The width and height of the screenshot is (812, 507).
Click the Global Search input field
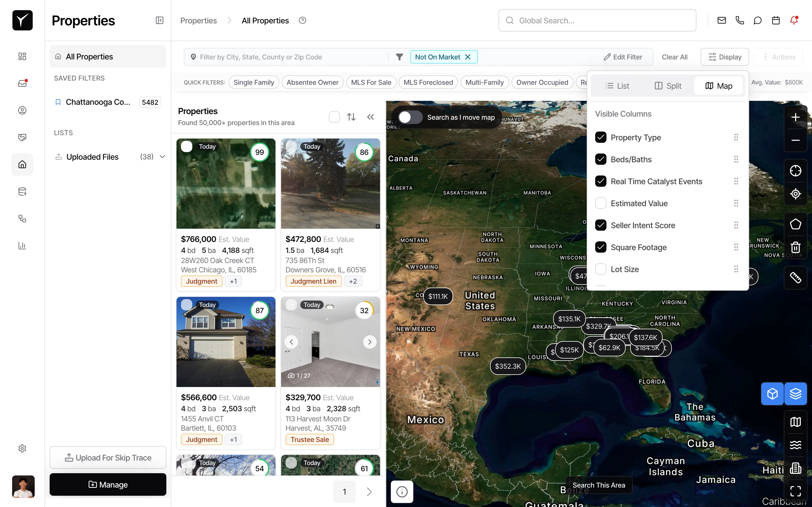(x=597, y=21)
